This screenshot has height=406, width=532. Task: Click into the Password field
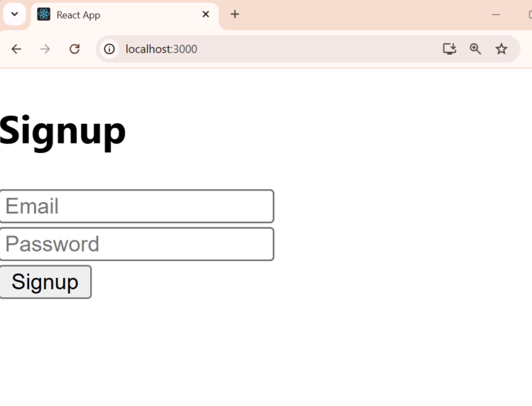coord(136,245)
